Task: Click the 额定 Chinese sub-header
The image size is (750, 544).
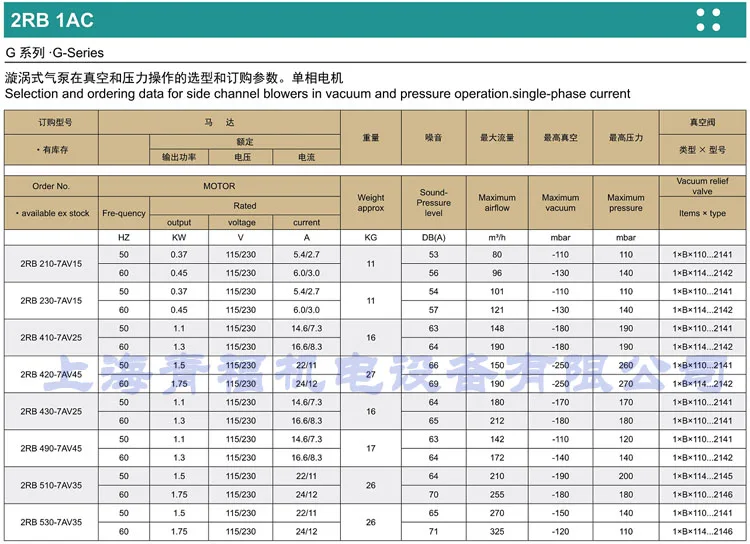Action: coord(244,142)
